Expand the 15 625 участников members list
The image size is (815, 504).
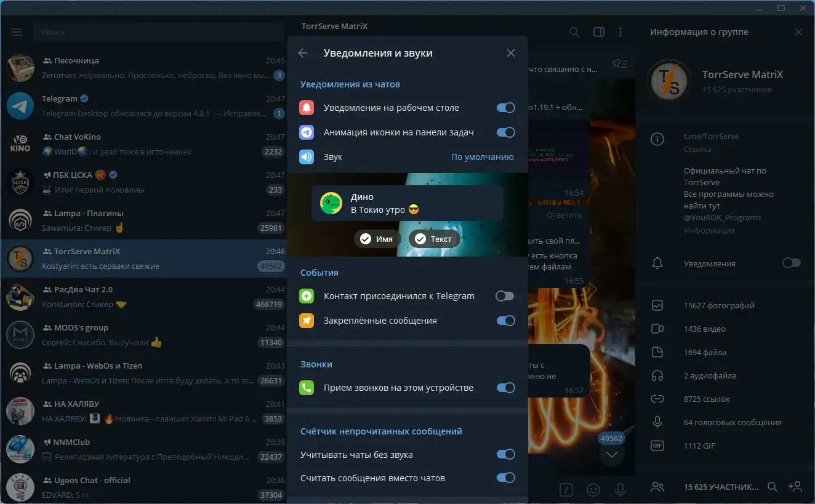point(721,487)
